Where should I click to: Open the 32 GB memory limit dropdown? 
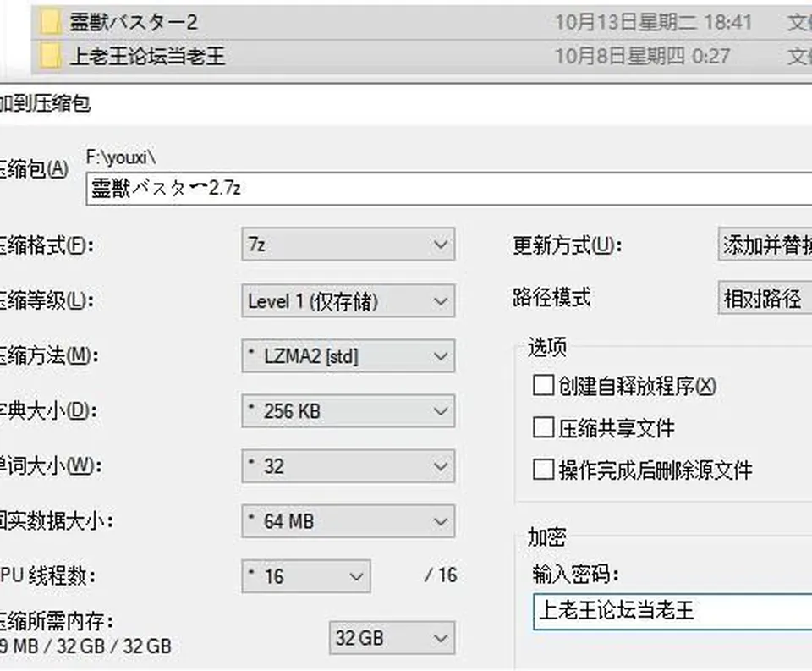392,638
